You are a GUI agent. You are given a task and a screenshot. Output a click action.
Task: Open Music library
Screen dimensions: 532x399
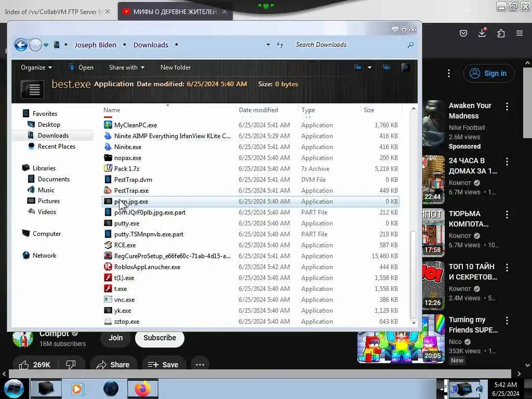click(x=46, y=190)
